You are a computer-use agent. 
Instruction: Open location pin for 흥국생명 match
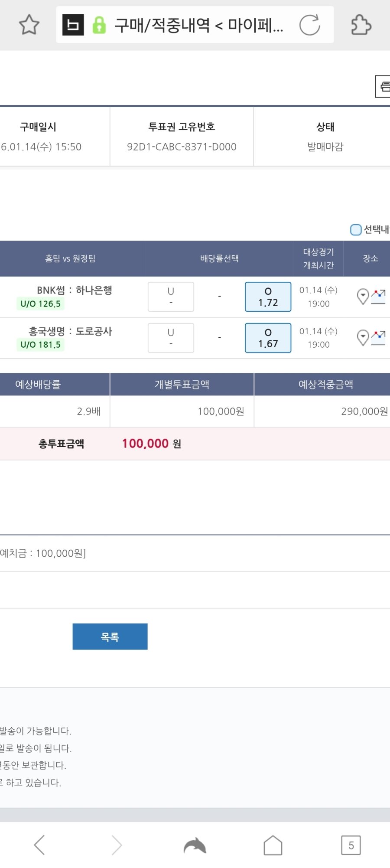[363, 337]
